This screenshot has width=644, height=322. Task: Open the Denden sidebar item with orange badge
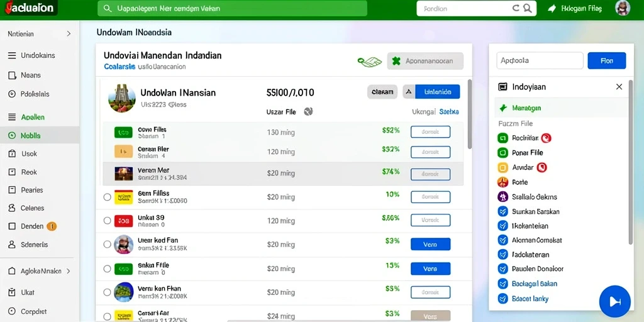33,226
